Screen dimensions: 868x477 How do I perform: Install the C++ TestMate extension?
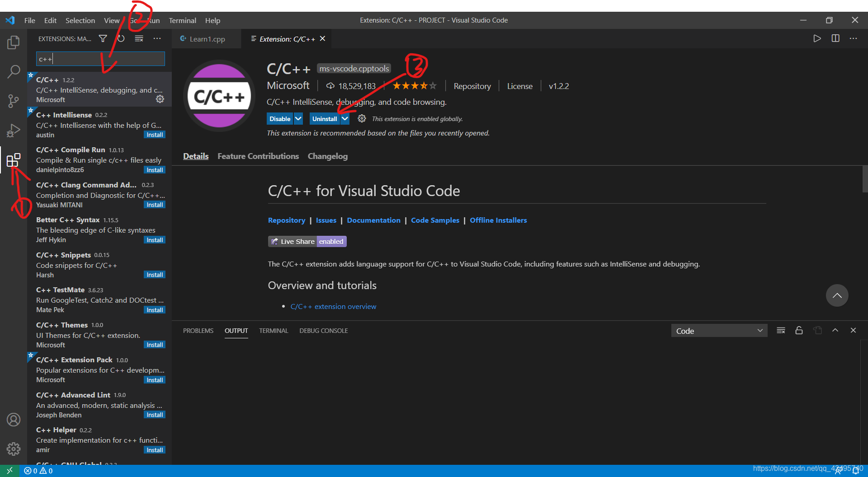pyautogui.click(x=155, y=310)
